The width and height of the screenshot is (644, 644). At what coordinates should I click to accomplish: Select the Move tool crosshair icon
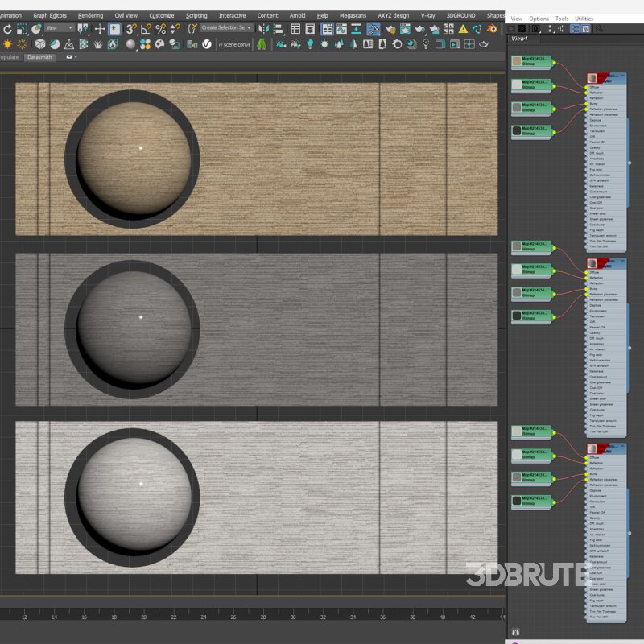[x=100, y=28]
